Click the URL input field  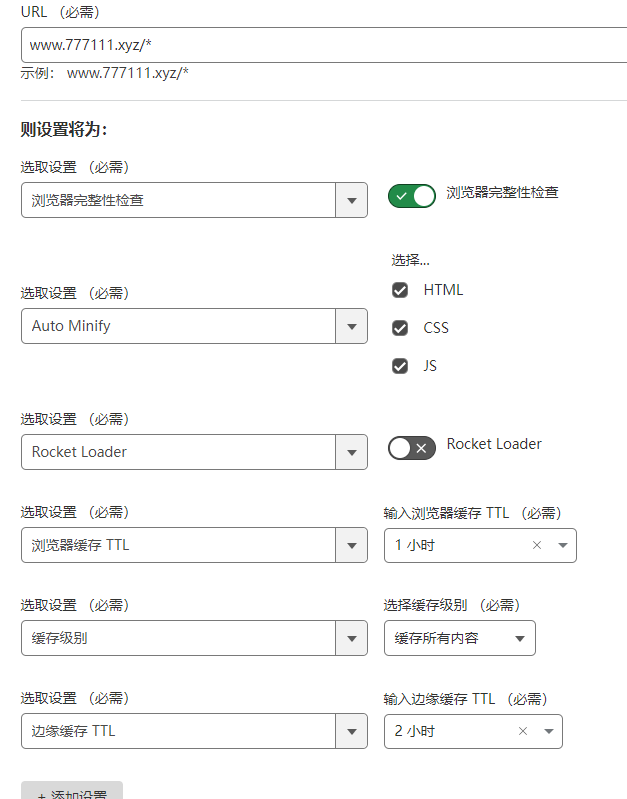coord(320,45)
